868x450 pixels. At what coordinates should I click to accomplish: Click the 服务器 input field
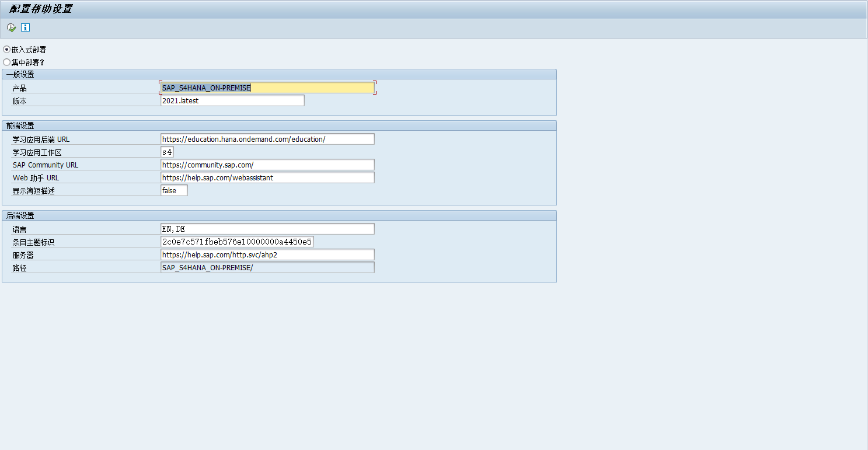tap(267, 254)
